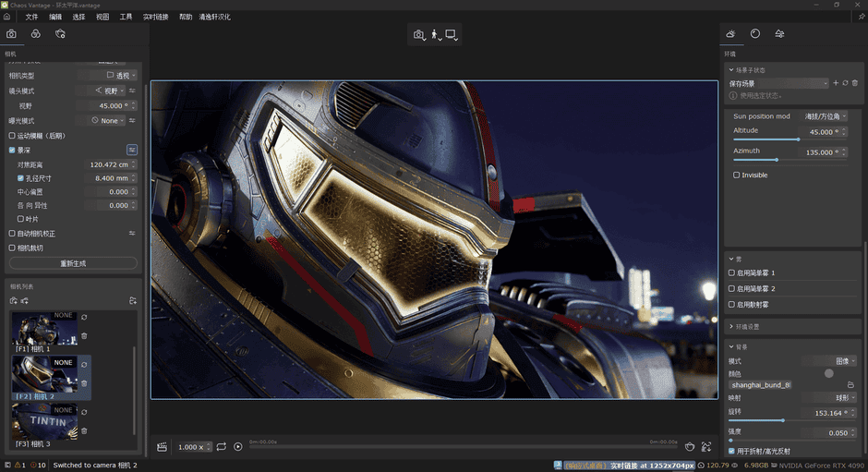
Task: Add a new scene state with plus
Action: point(836,83)
